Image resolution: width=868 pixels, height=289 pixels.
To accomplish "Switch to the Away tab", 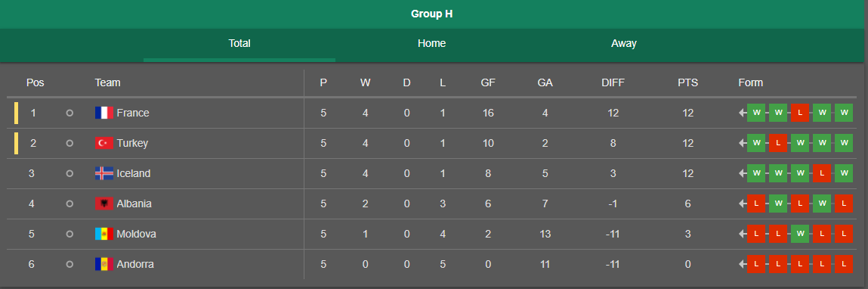I will [x=624, y=44].
